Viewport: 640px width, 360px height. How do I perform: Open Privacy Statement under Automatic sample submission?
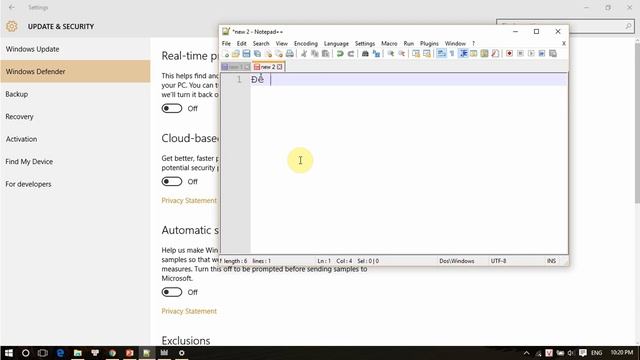(189, 311)
